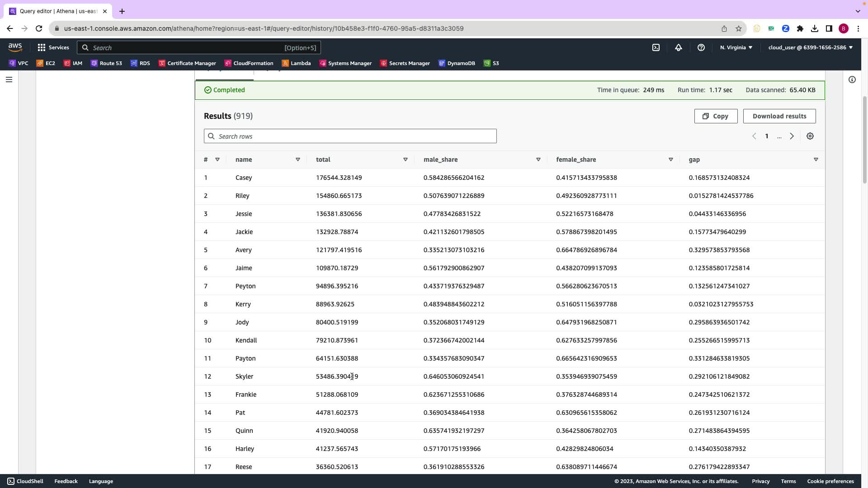
Task: Click the Copy results button
Action: (716, 116)
